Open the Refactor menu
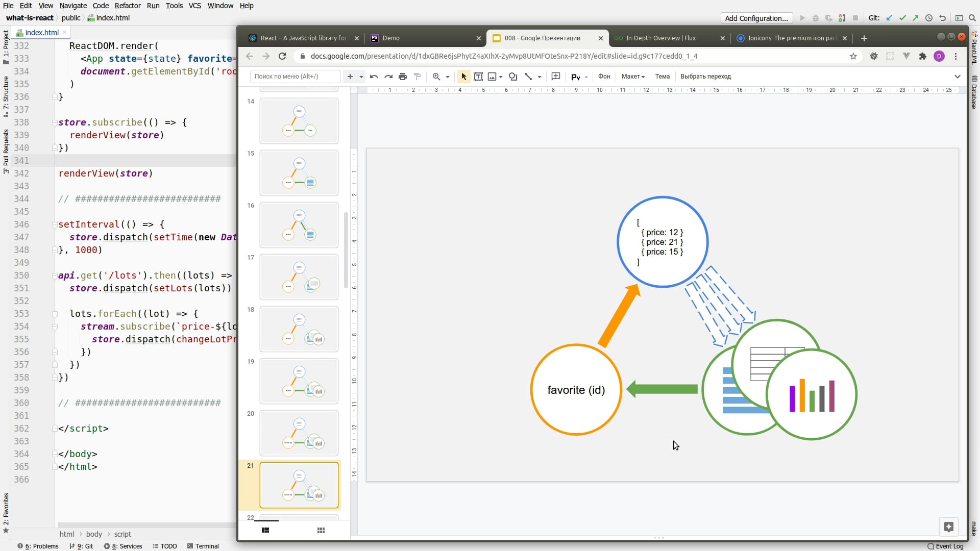This screenshot has height=551, width=980. pyautogui.click(x=128, y=6)
